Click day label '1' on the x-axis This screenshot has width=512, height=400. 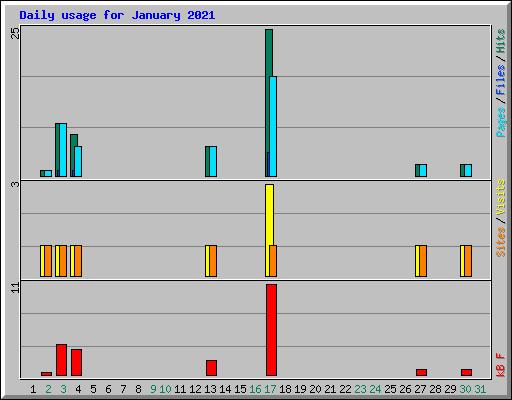click(33, 389)
